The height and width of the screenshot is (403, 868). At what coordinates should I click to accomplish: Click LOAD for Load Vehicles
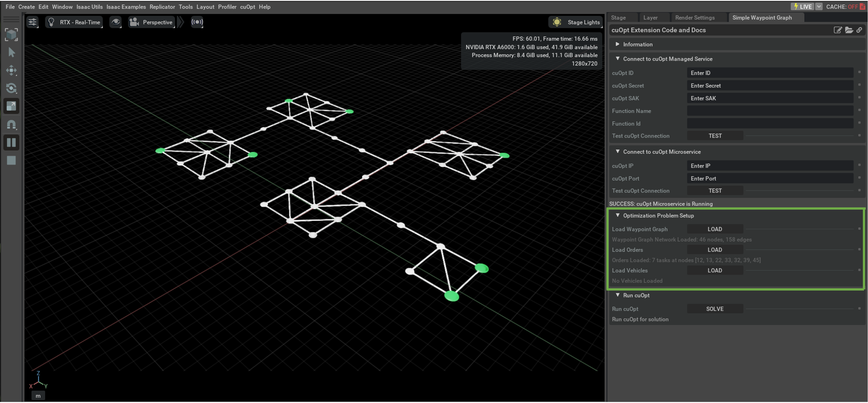[715, 271]
